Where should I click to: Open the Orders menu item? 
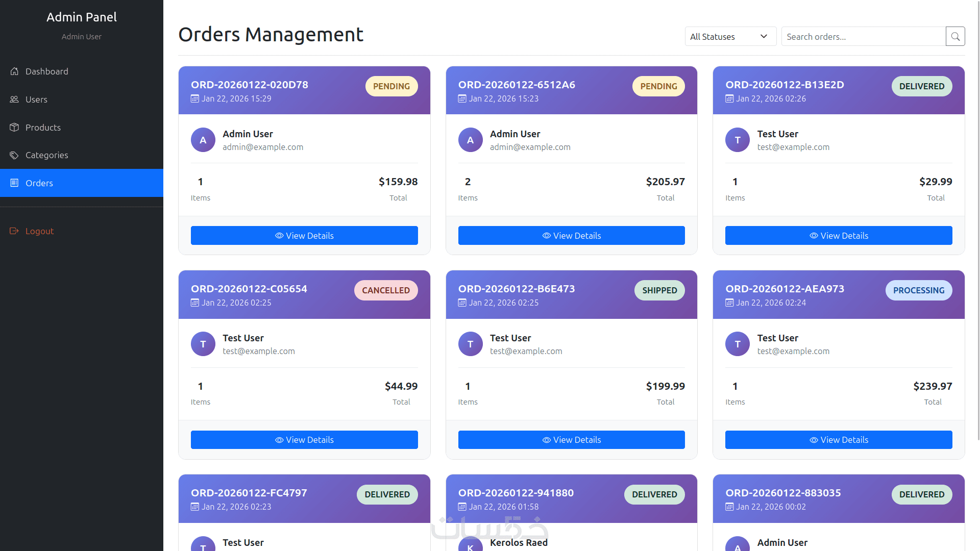click(82, 183)
